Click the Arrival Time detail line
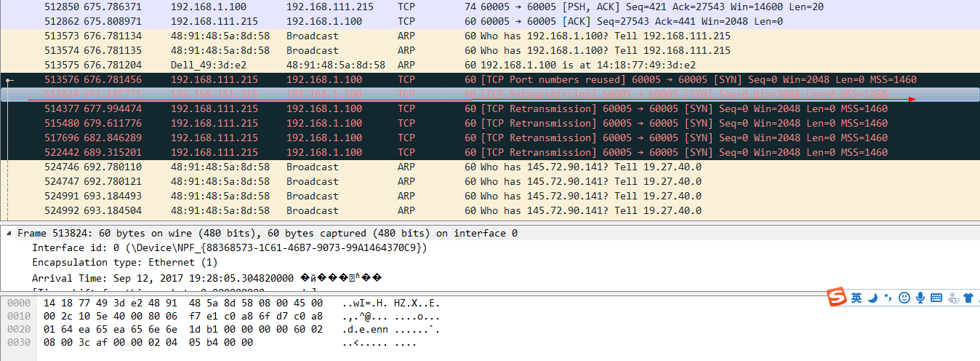The image size is (980, 361). point(206,278)
